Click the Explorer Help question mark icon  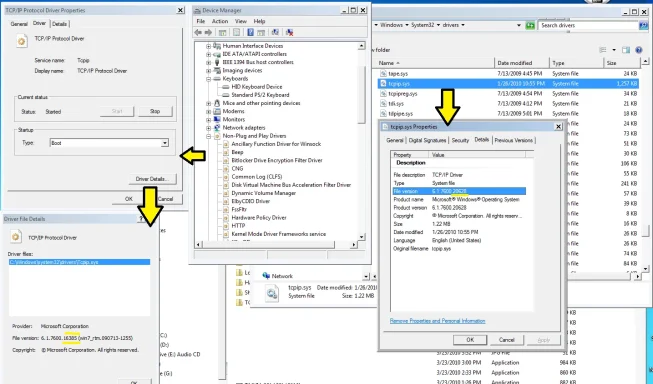pos(639,50)
